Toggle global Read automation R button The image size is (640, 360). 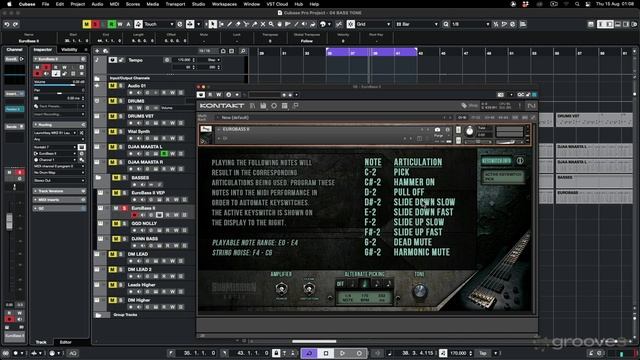(111, 24)
